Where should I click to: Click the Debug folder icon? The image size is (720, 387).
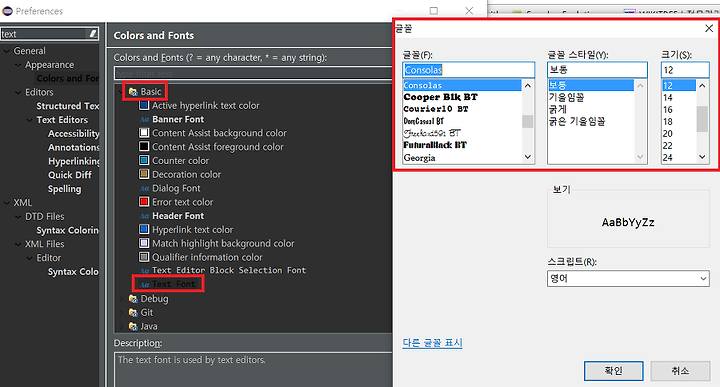[x=133, y=299]
